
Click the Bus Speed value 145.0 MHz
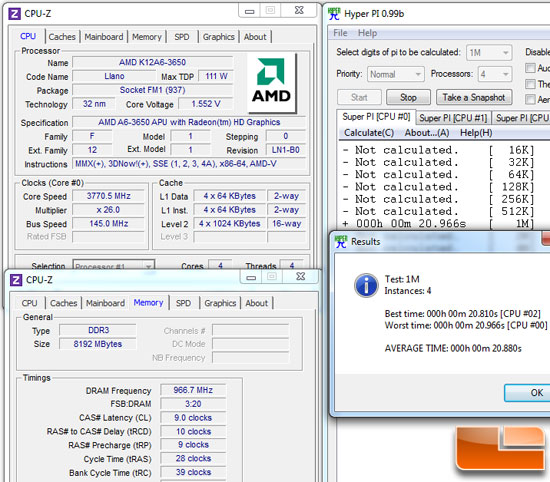click(x=109, y=224)
